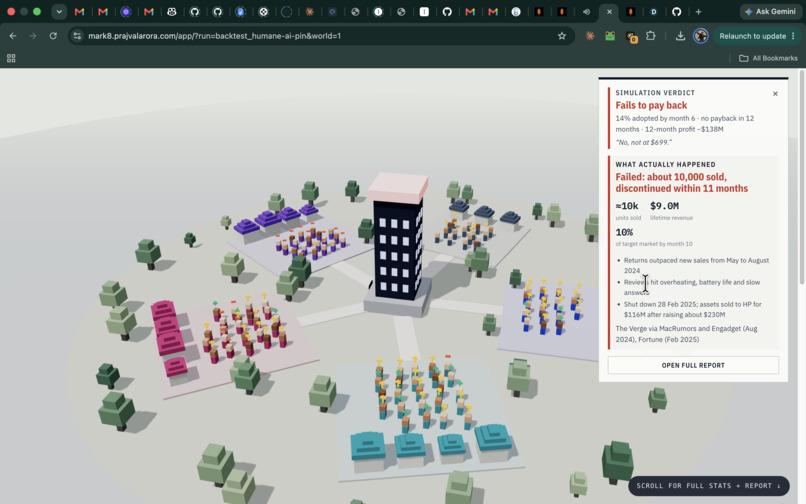806x504 pixels.
Task: Open a new browser tab
Action: (698, 12)
